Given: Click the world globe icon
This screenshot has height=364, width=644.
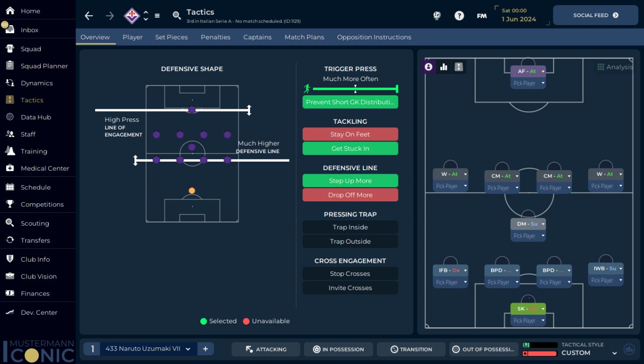Looking at the screenshot, I should [x=437, y=16].
